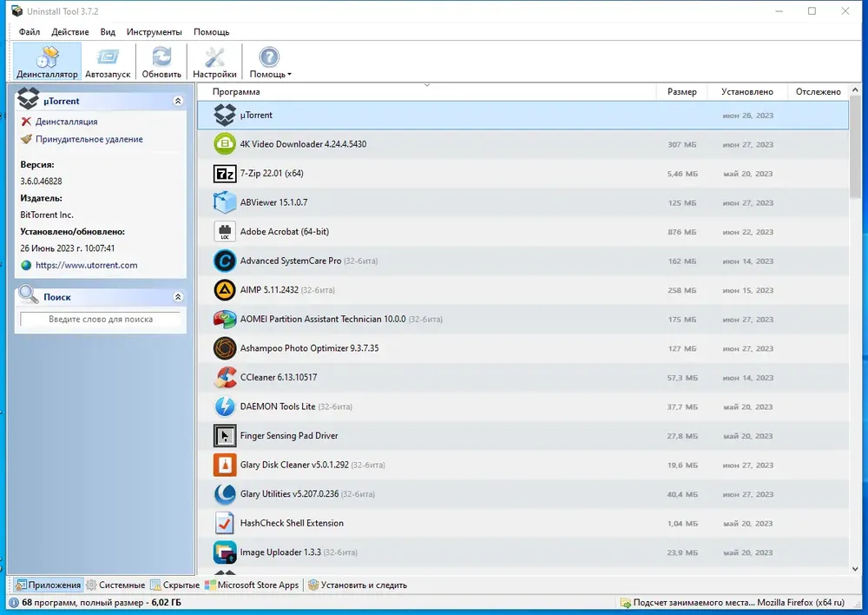Click the status text Подсчет занимаемого места
868x615 pixels.
(694, 602)
